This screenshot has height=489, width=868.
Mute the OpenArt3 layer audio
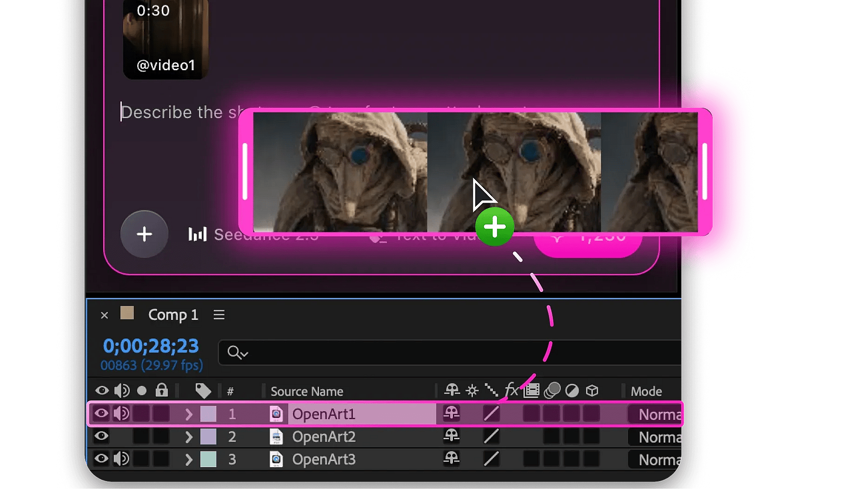coord(121,459)
